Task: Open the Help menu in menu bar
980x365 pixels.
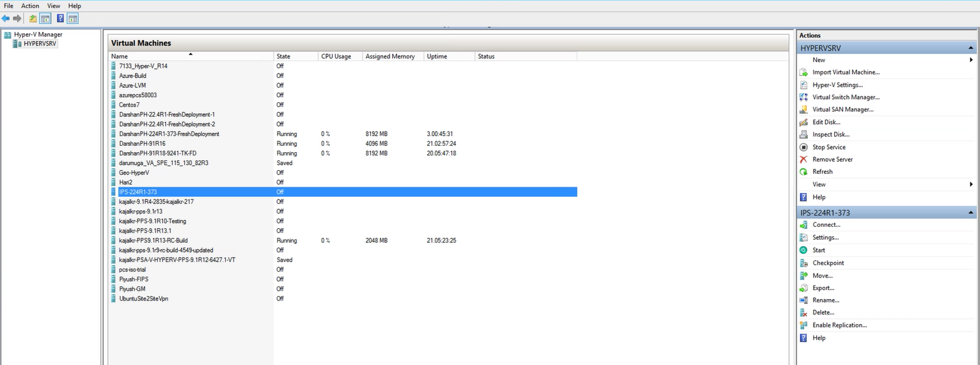Action: pos(75,6)
